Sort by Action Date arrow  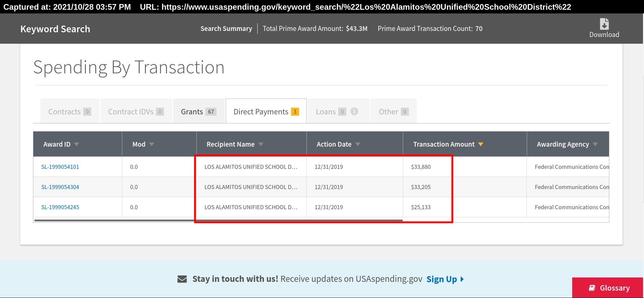[x=358, y=144]
